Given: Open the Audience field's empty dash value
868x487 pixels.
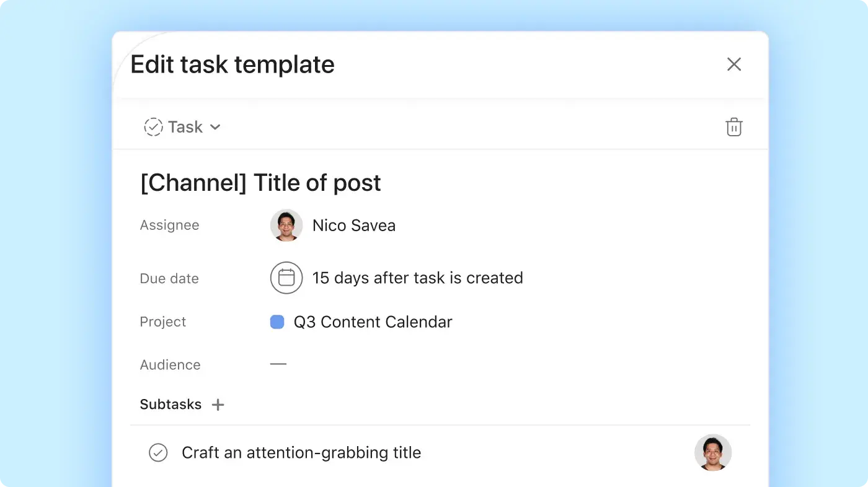Looking at the screenshot, I should [278, 364].
